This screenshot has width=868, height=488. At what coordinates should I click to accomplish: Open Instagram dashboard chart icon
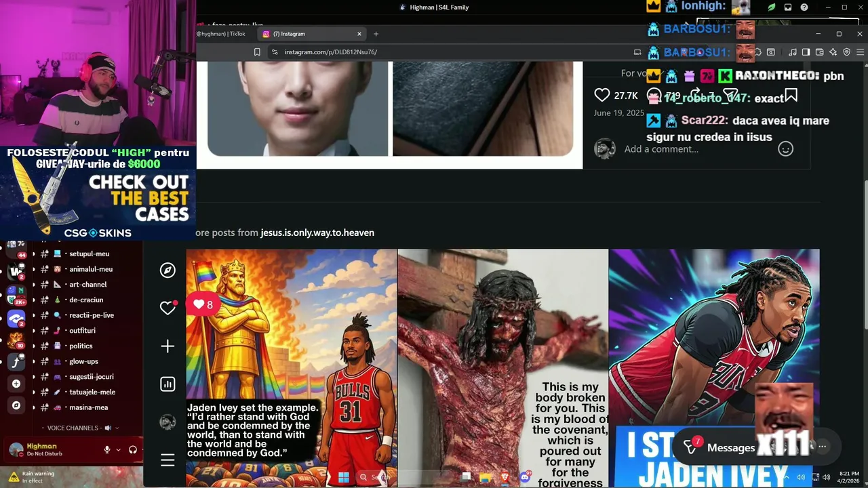[167, 384]
